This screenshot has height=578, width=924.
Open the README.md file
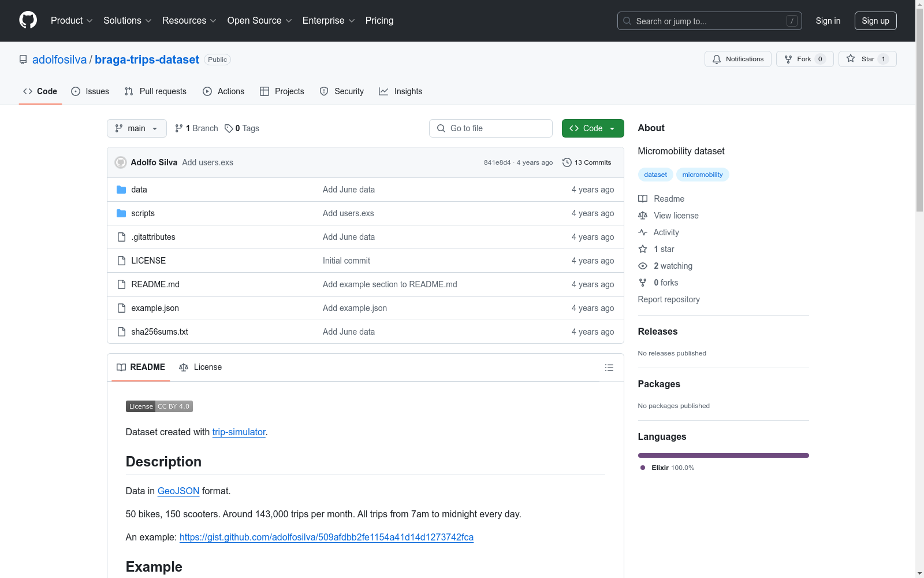click(155, 284)
